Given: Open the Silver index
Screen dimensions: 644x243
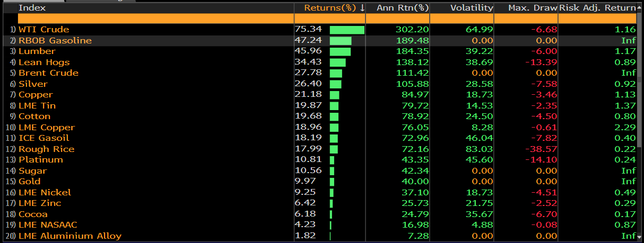Looking at the screenshot, I should pyautogui.click(x=33, y=84).
